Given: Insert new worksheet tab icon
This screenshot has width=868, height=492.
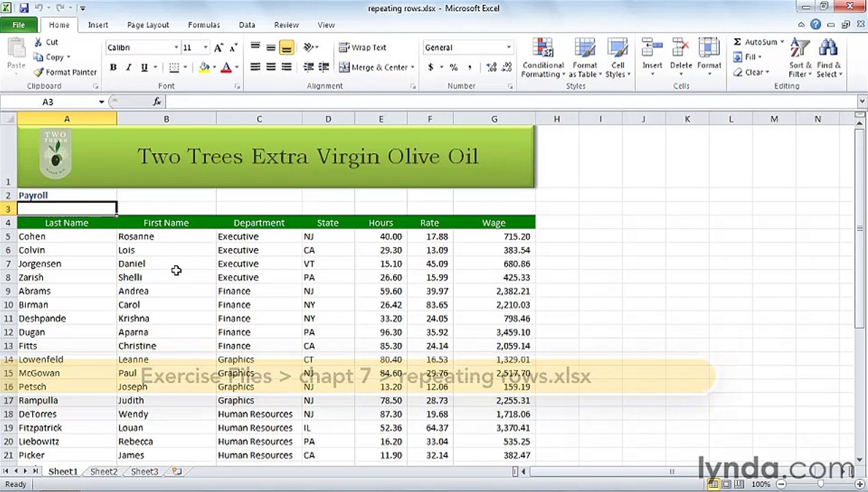Looking at the screenshot, I should (x=177, y=471).
